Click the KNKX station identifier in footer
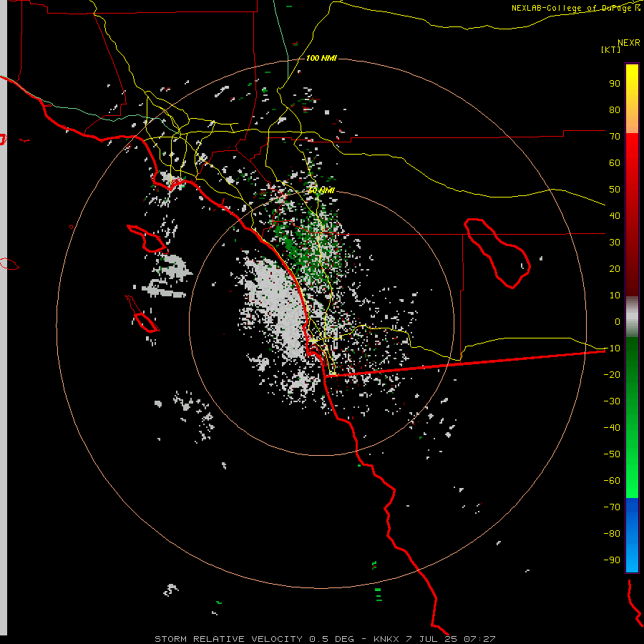Screen dimensions: 644x644 [386, 639]
